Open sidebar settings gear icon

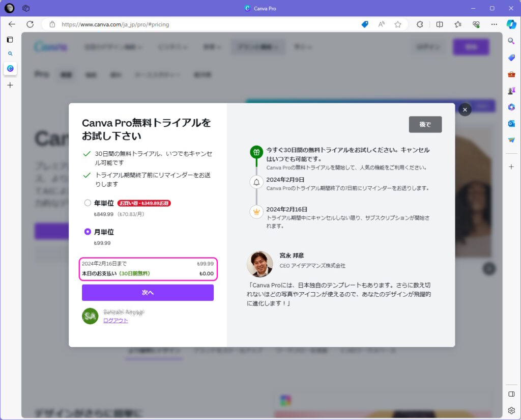[x=511, y=410]
